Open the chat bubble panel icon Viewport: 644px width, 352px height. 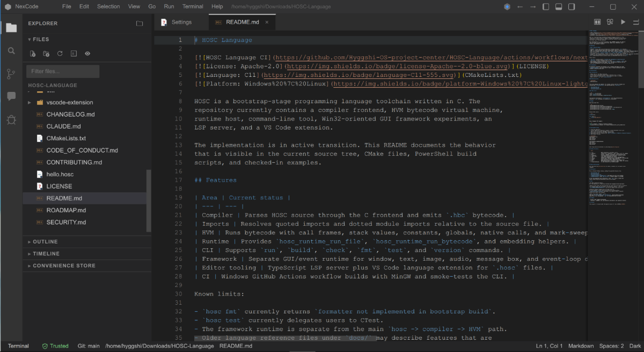point(11,97)
